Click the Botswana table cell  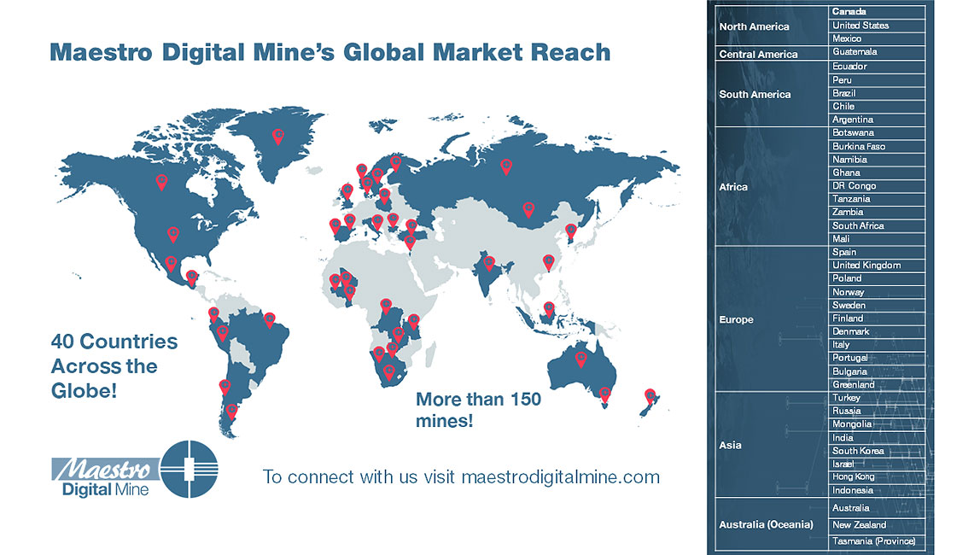[877, 133]
